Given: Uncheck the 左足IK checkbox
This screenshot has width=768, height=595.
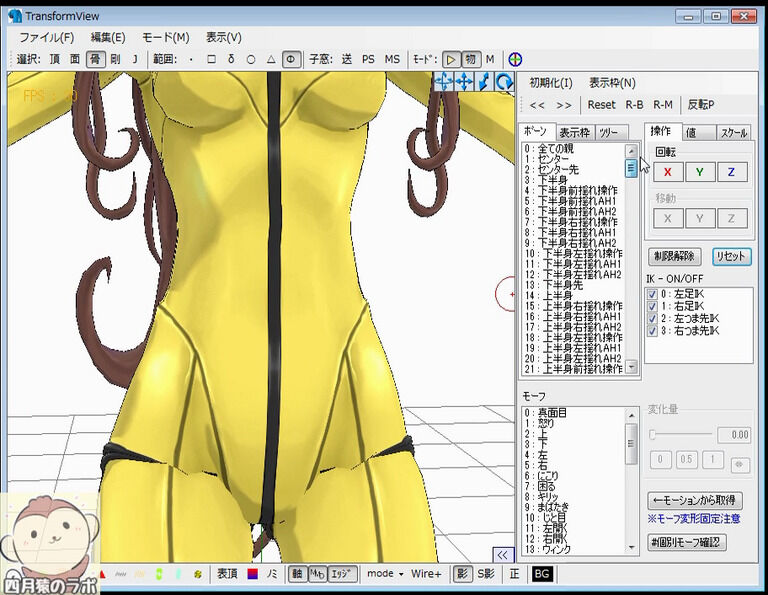Looking at the screenshot, I should pos(652,294).
